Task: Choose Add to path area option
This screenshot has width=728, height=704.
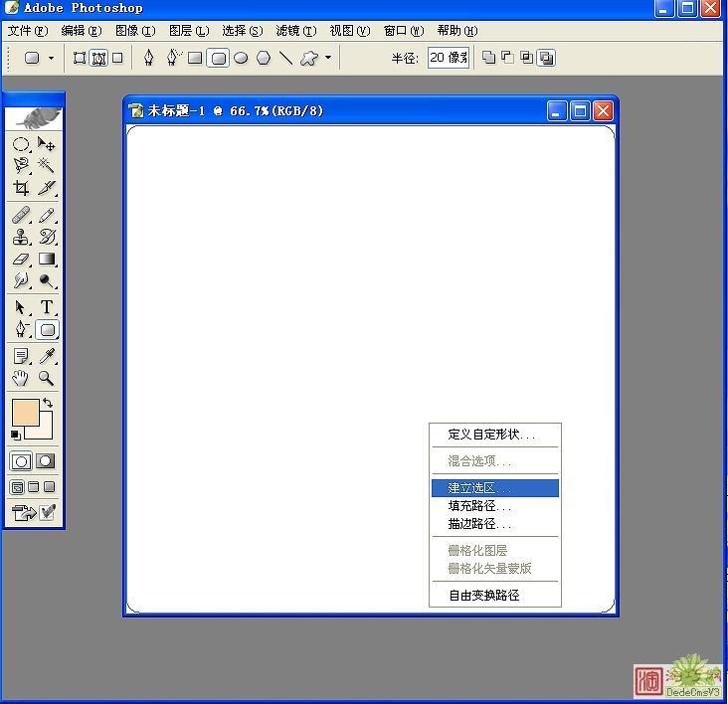Action: point(488,58)
